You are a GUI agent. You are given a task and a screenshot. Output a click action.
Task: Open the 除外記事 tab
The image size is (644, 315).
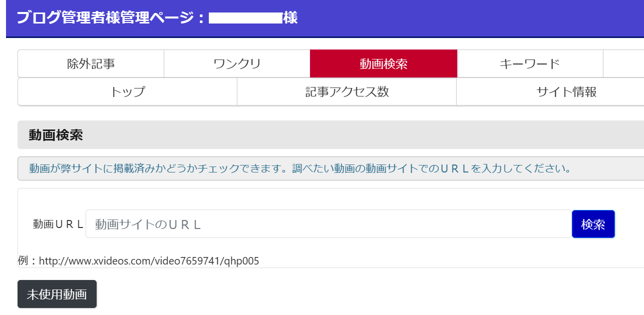click(x=91, y=64)
